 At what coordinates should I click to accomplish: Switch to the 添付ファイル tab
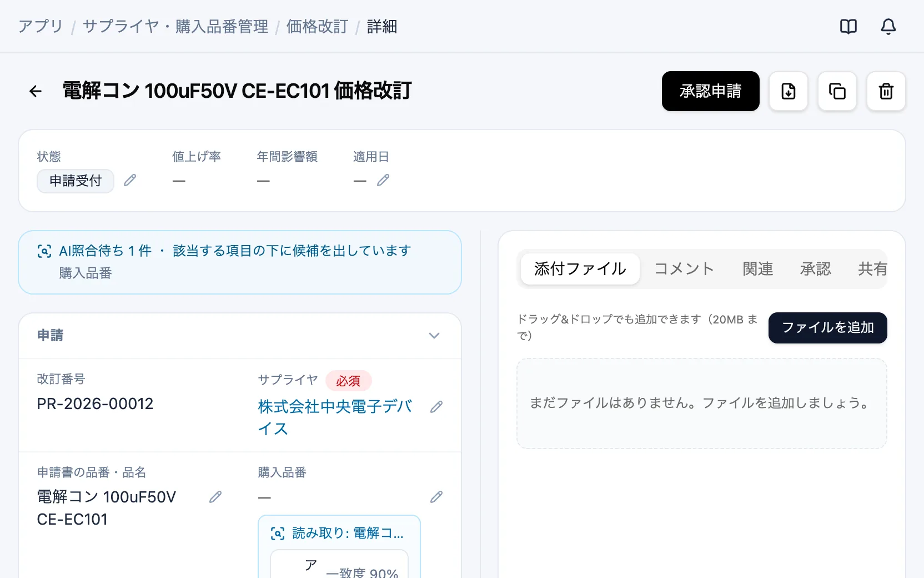tap(580, 269)
